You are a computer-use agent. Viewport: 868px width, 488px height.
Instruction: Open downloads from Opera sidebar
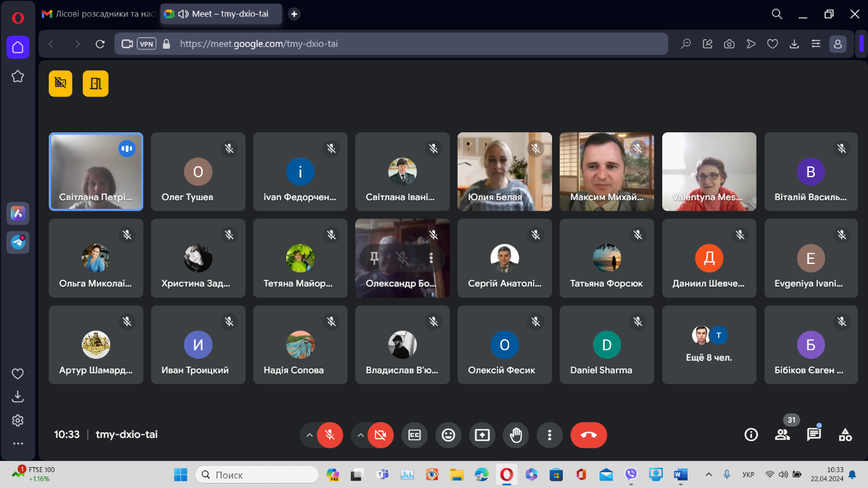tap(18, 396)
